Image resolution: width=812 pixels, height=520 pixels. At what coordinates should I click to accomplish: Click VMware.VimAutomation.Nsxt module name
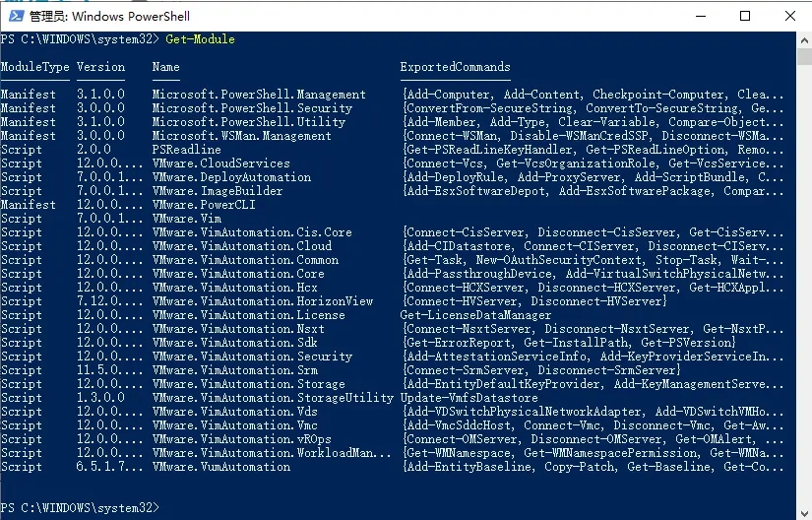pyautogui.click(x=238, y=329)
